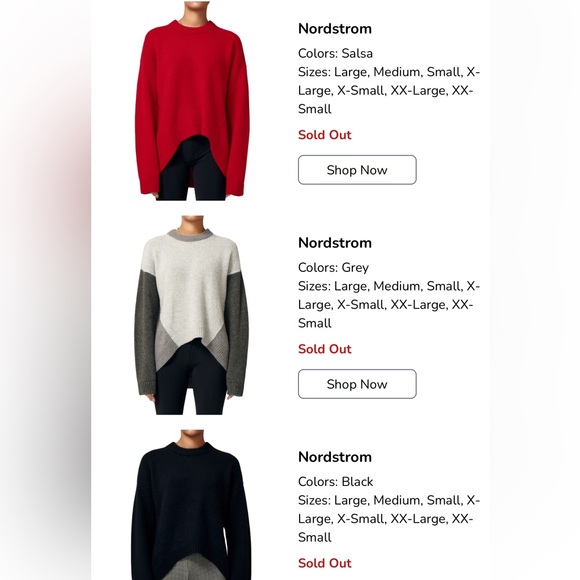Screen dimensions: 580x580
Task: Open the red Salsa sweater thumbnail
Action: (192, 101)
